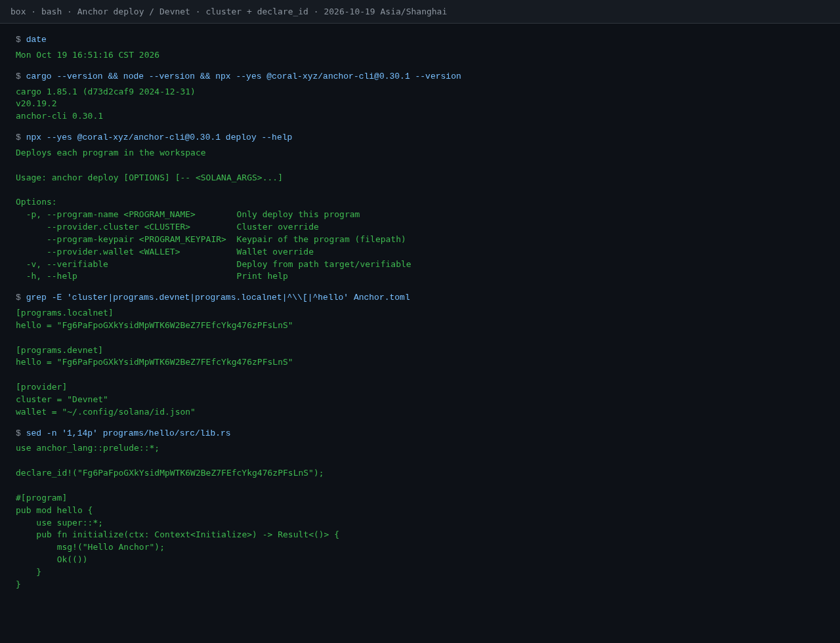Viewport: 840px width, 643px height.
Task: Click the wallet id.json path line
Action: (106, 412)
